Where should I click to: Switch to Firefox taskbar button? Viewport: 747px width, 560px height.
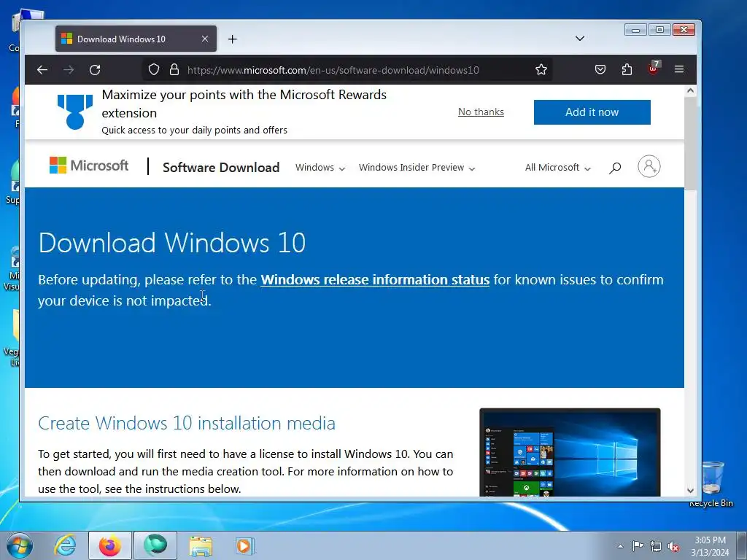click(110, 545)
